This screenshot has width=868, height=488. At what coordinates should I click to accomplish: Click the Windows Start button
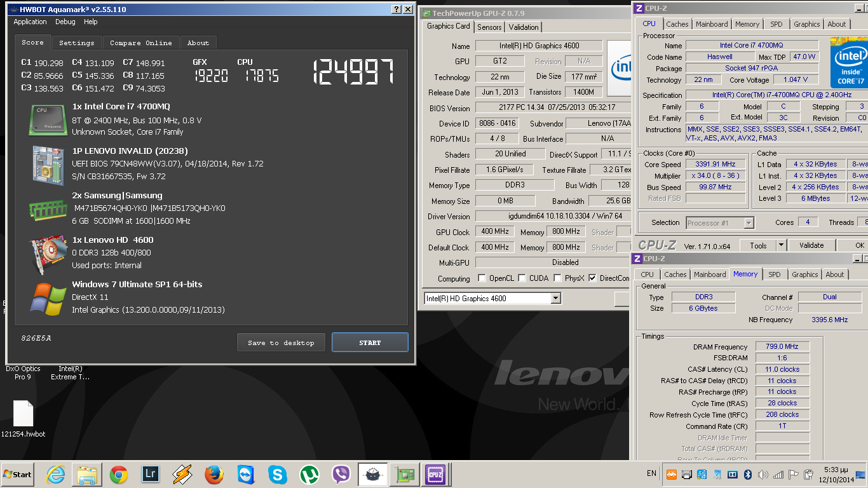[x=18, y=474]
